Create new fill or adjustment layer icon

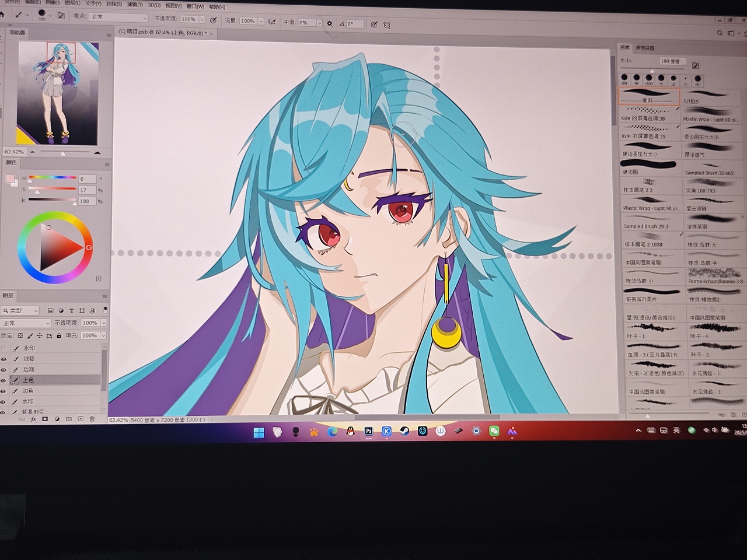click(x=57, y=419)
